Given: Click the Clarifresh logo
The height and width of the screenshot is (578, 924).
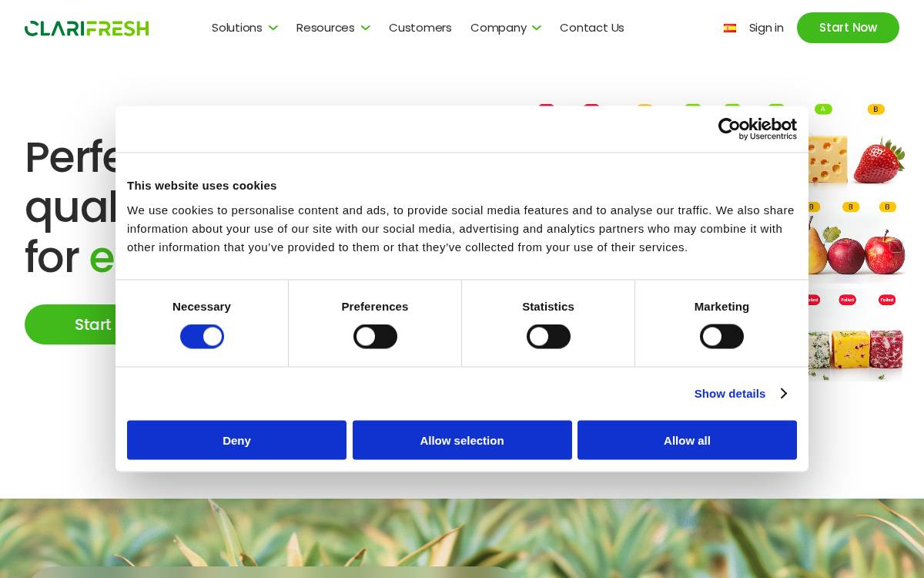Looking at the screenshot, I should [x=87, y=29].
